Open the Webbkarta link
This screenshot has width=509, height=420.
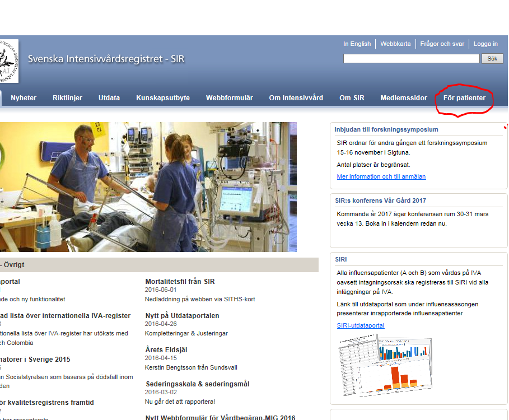point(395,44)
